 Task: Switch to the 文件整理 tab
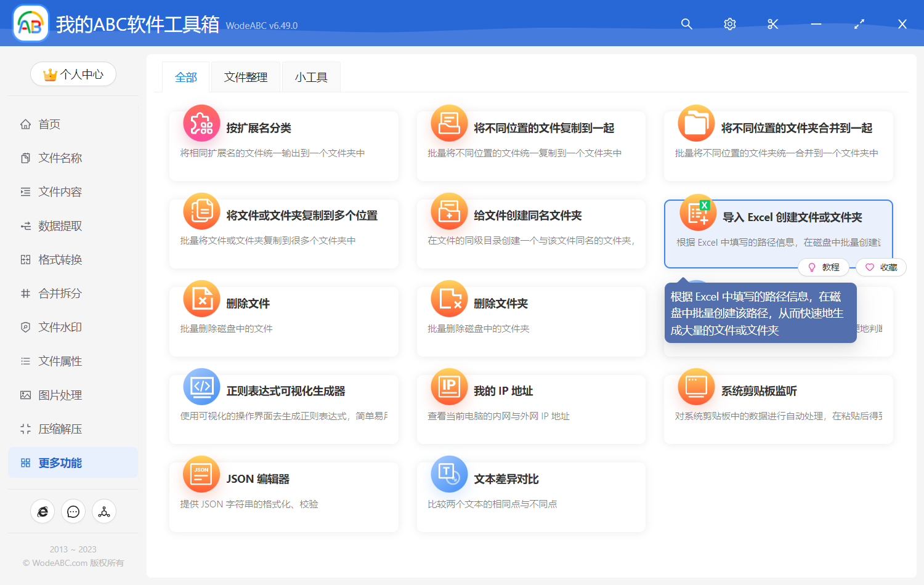245,76
